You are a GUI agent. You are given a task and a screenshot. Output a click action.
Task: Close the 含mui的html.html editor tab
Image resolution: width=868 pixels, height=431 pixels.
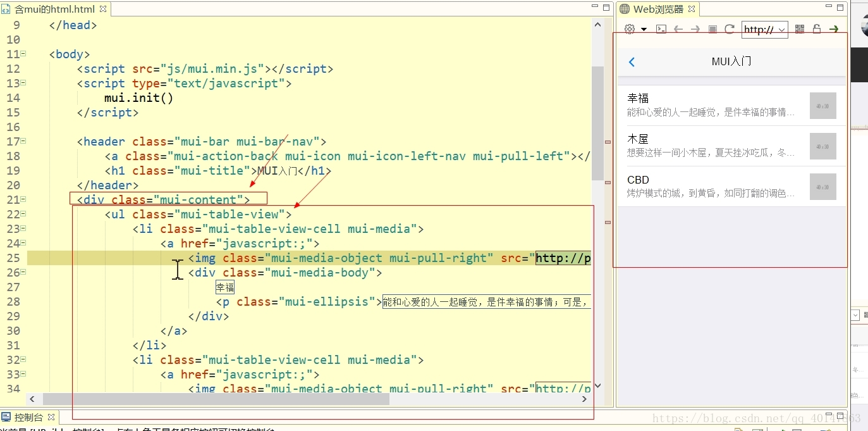click(103, 9)
